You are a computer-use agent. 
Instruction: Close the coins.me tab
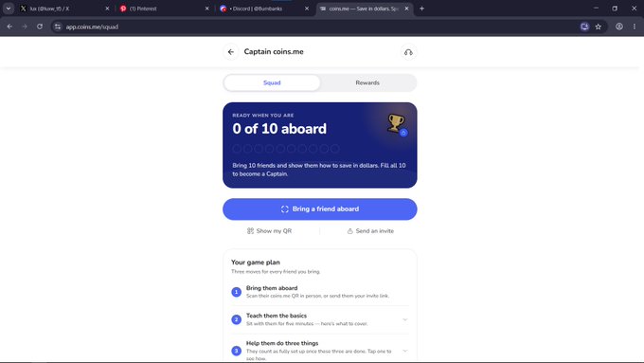(406, 9)
